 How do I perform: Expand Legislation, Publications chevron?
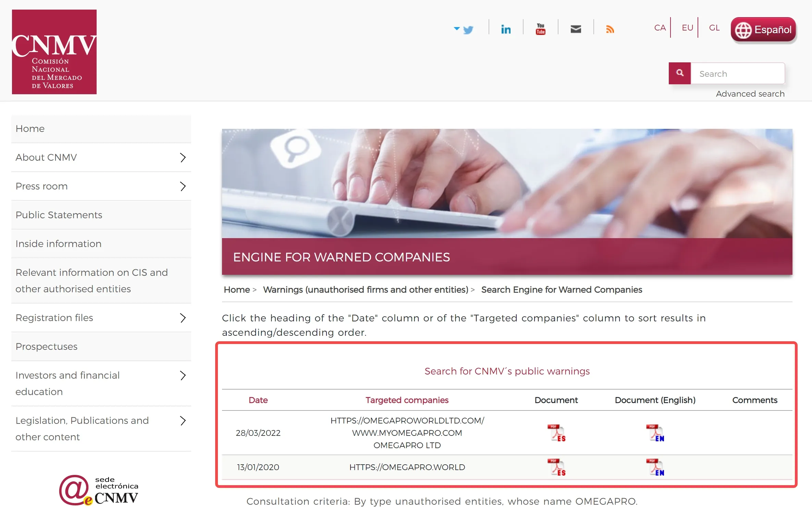183,420
